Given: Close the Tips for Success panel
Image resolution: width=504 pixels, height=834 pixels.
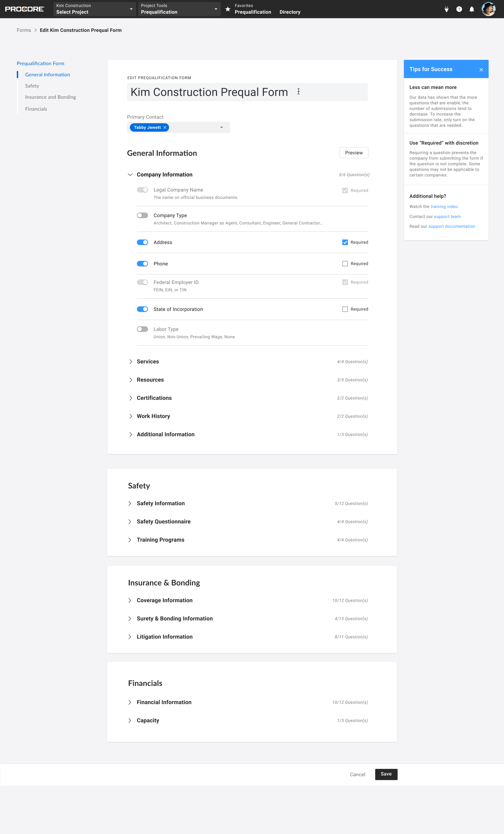Looking at the screenshot, I should [x=481, y=70].
